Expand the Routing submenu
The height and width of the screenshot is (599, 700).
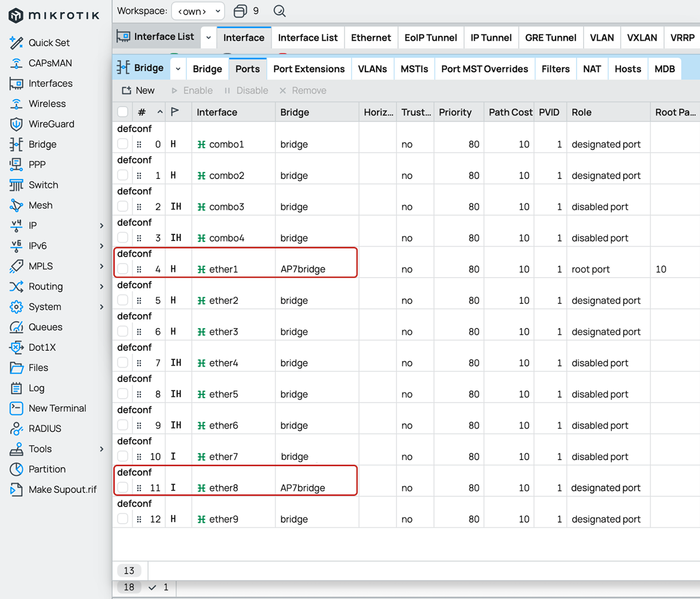point(101,287)
